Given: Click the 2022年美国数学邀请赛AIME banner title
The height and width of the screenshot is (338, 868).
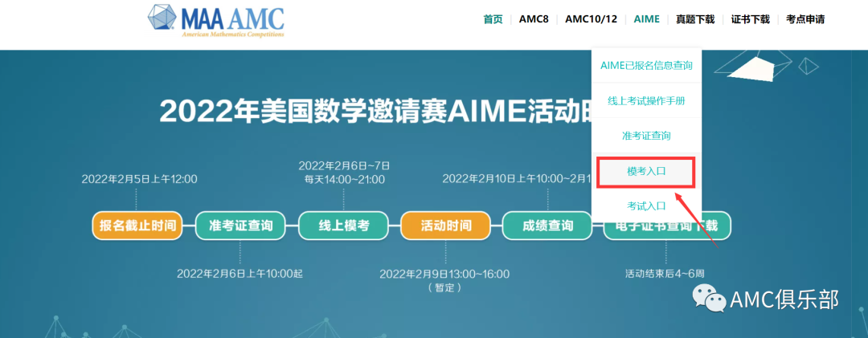Looking at the screenshot, I should pyautogui.click(x=375, y=111).
